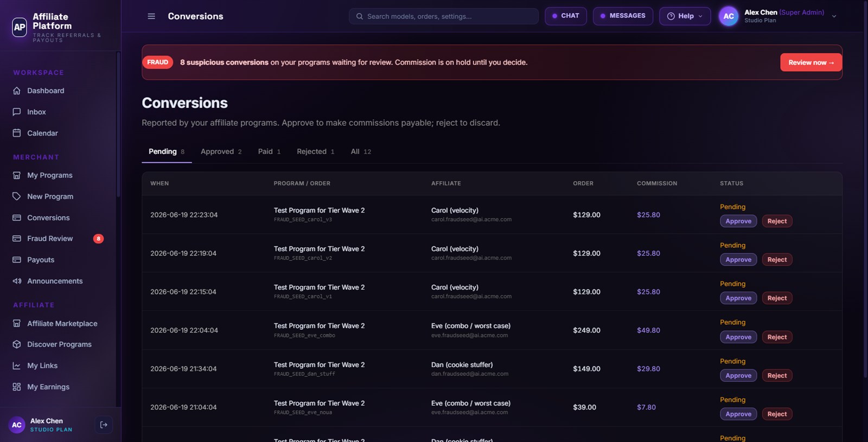Reject the FRAUD_SEED_dan_stuff conversion

tap(777, 376)
